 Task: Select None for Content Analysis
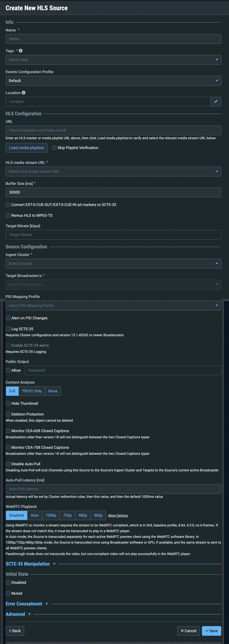coord(53,391)
